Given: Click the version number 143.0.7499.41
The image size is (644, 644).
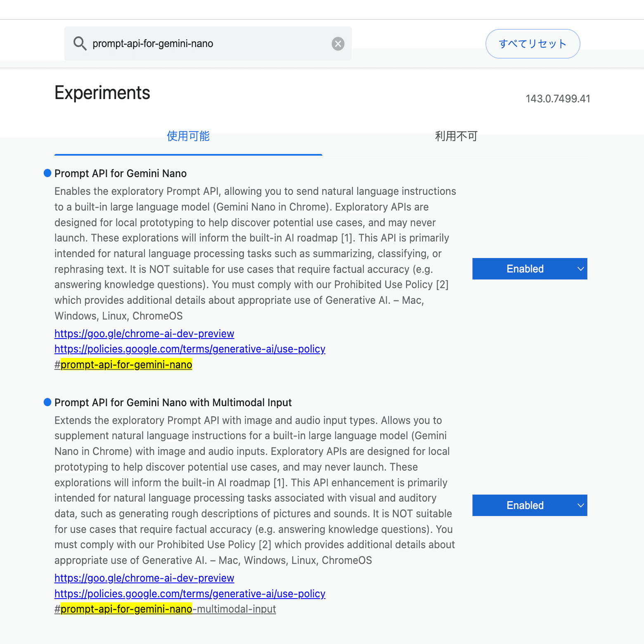Looking at the screenshot, I should pyautogui.click(x=558, y=99).
